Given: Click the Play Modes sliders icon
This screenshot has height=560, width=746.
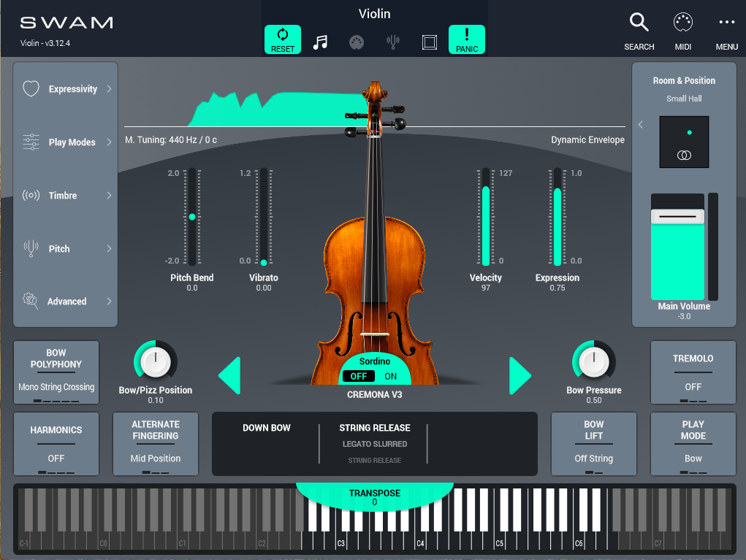Looking at the screenshot, I should click(x=31, y=142).
